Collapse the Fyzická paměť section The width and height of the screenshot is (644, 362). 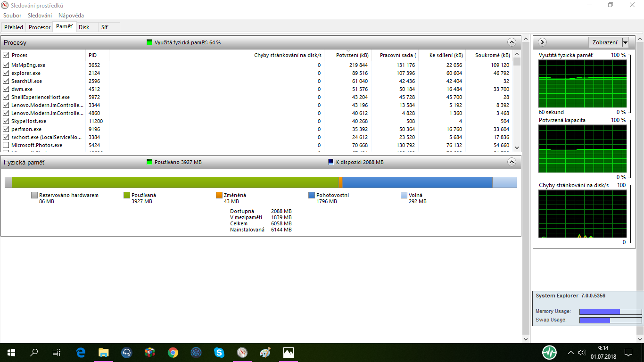tap(512, 162)
